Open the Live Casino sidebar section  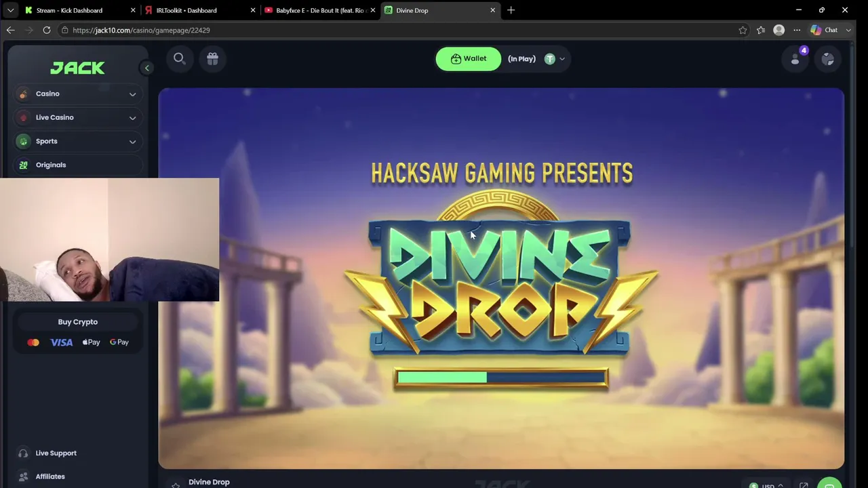coord(77,118)
